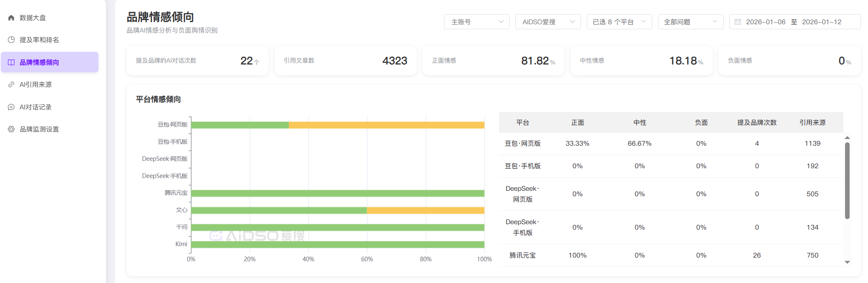Viewport: 868px width, 283px height.
Task: Click the link icon beside AI引用来源
Action: [11, 84]
